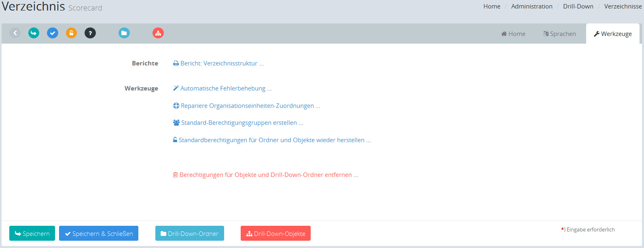This screenshot has width=644, height=248.
Task: Switch to the Home tab
Action: click(x=513, y=34)
